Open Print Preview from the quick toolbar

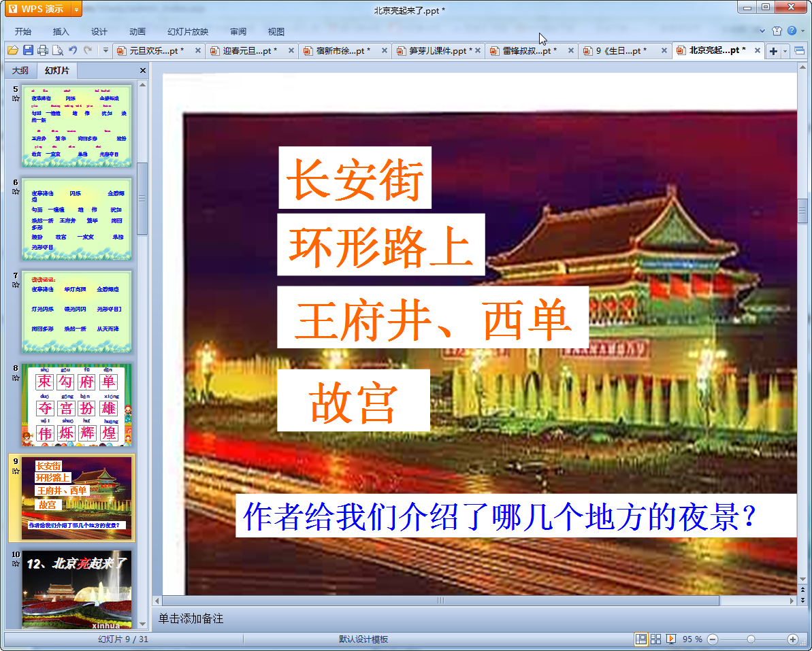[58, 50]
